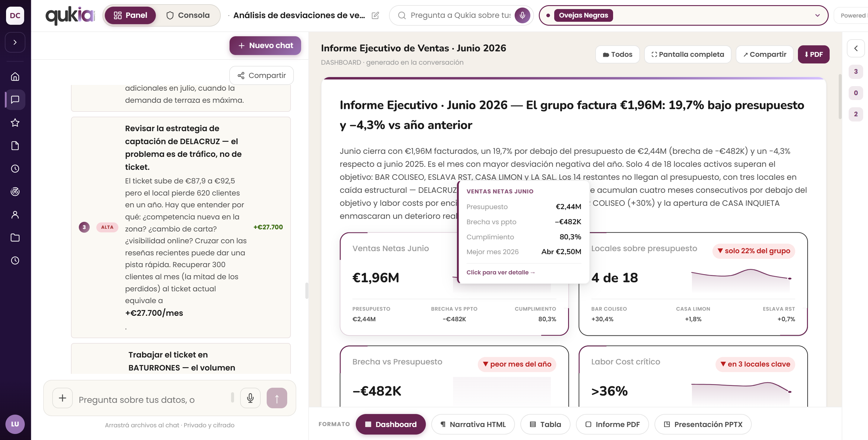Open the Ovejas Negras dropdown
The height and width of the screenshot is (440, 868).
tap(683, 15)
